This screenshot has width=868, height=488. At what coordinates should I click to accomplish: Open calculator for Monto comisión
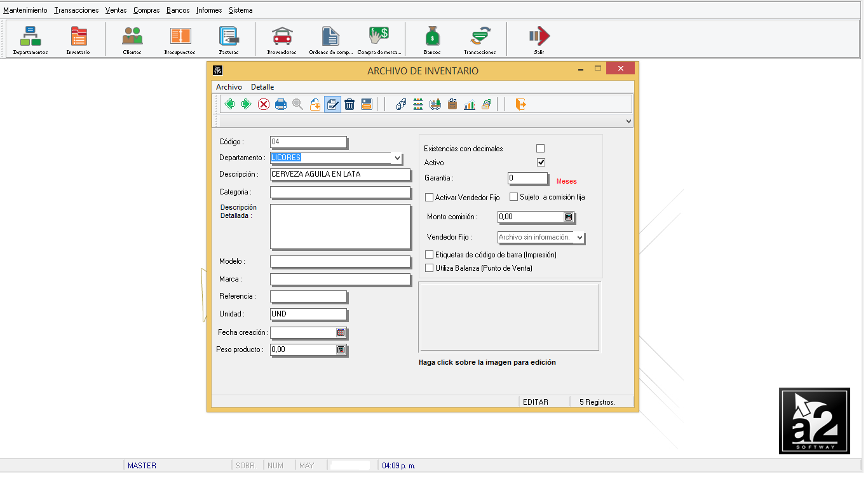coord(568,217)
